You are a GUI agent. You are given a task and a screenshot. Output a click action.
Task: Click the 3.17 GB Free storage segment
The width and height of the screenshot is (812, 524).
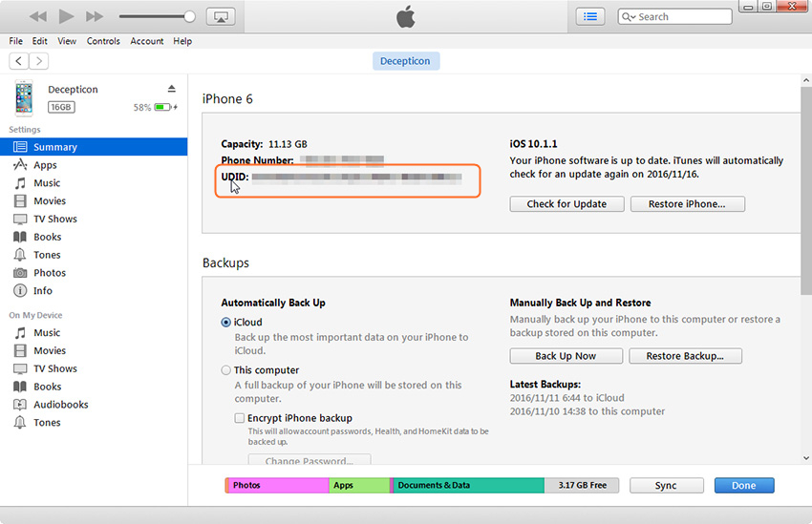582,485
